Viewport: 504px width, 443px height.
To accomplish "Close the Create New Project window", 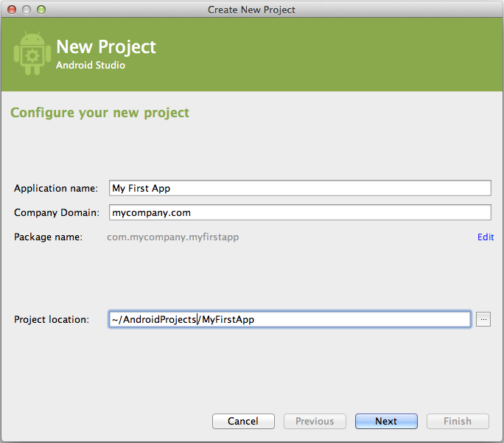I will [12, 10].
